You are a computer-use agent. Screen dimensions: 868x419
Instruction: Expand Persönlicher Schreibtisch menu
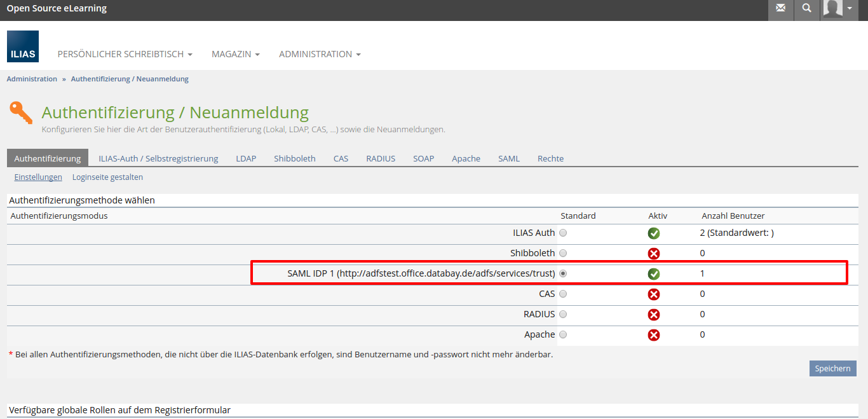[x=125, y=54]
